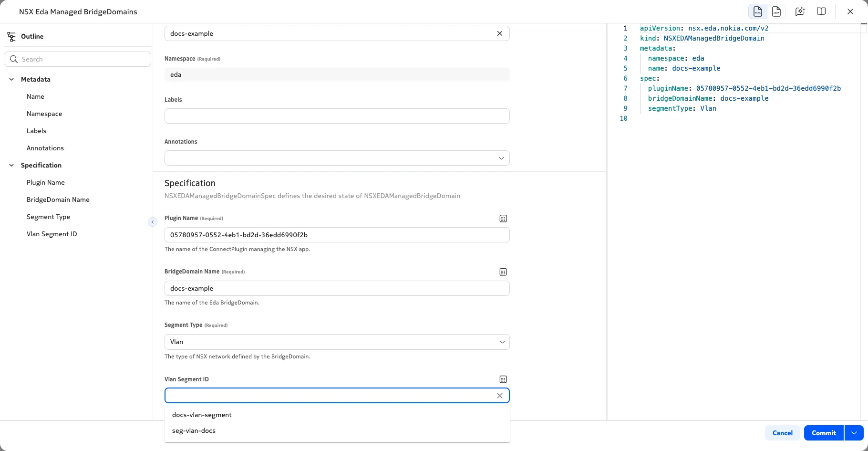This screenshot has width=868, height=451.
Task: Select the docs-vlan-segment option
Action: point(337,415)
